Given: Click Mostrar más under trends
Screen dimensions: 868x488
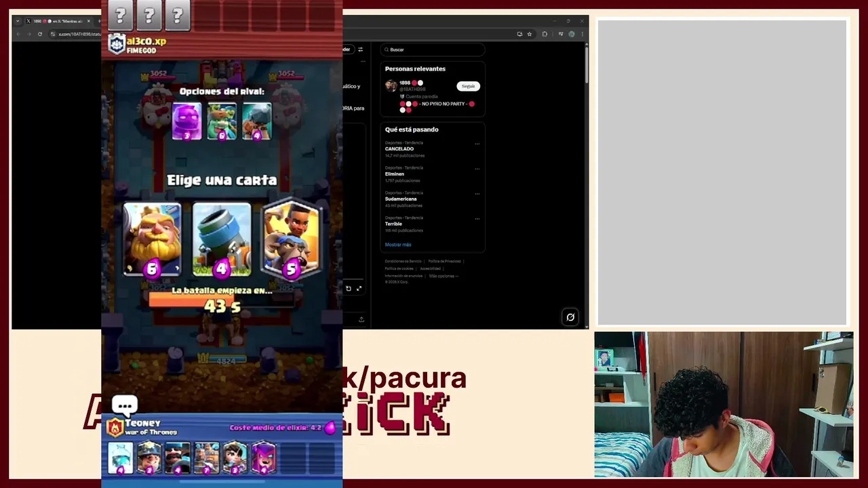Looking at the screenshot, I should pyautogui.click(x=398, y=245).
